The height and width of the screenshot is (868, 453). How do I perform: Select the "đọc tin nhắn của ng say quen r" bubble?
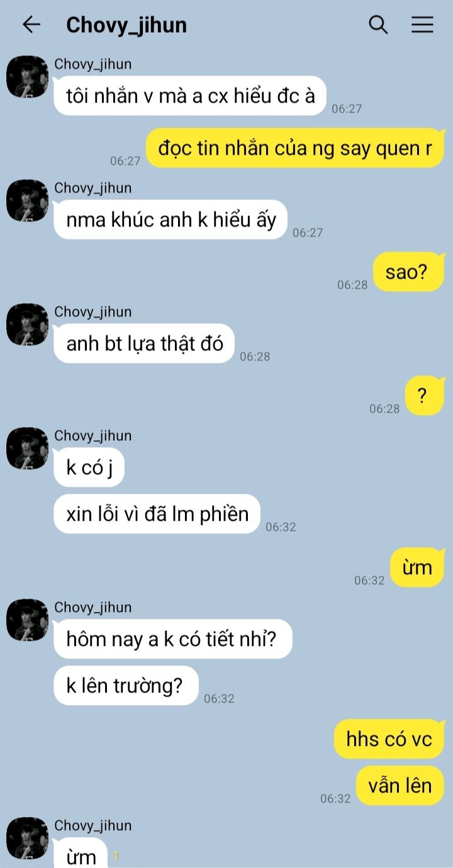[295, 148]
